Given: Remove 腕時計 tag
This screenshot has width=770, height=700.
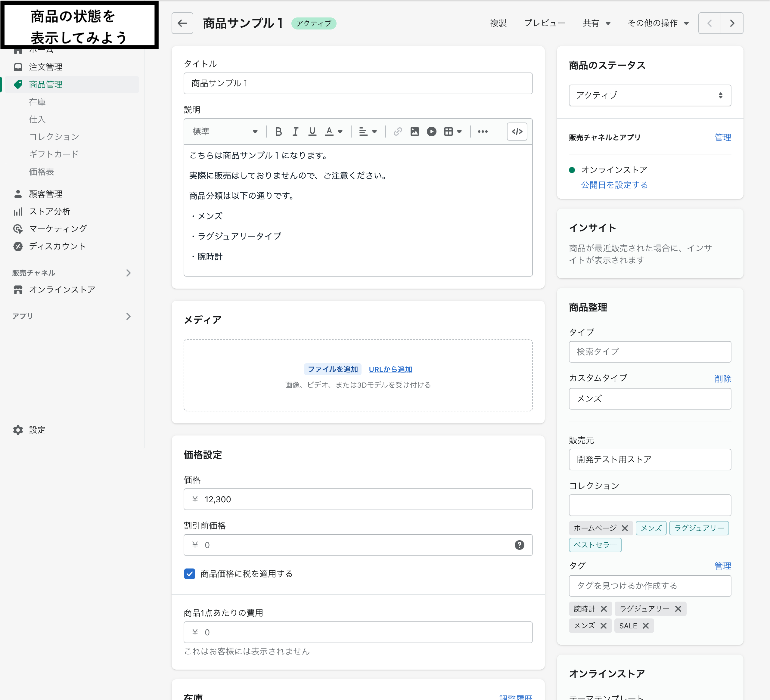Looking at the screenshot, I should (604, 609).
